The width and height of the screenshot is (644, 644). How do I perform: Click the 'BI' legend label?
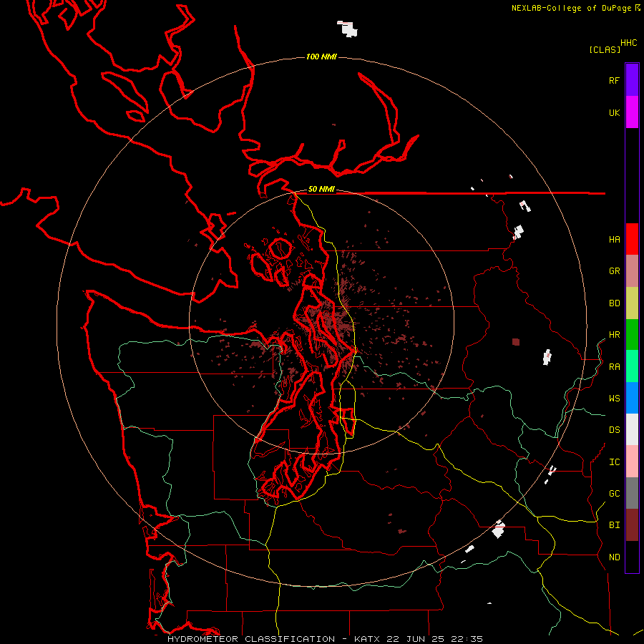(614, 525)
